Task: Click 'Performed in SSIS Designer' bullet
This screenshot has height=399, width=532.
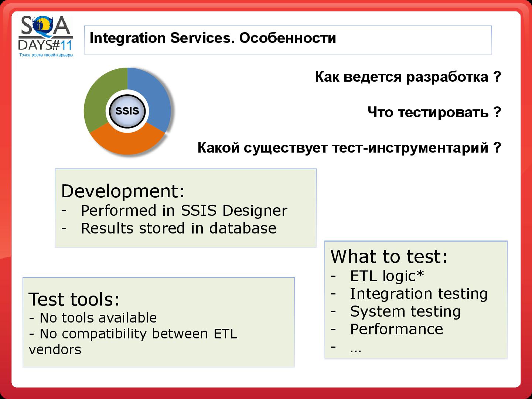Action: point(184,211)
